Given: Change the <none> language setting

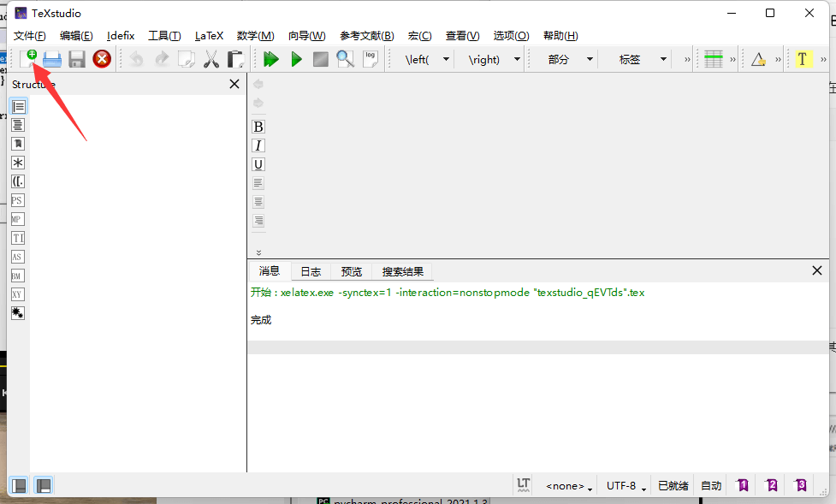Looking at the screenshot, I should click(569, 486).
